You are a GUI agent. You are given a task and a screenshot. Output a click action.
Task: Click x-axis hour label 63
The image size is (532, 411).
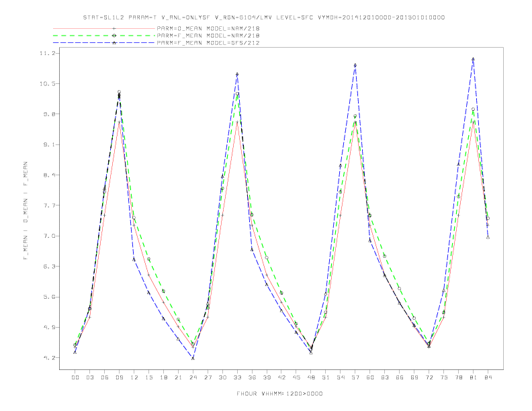[385, 377]
